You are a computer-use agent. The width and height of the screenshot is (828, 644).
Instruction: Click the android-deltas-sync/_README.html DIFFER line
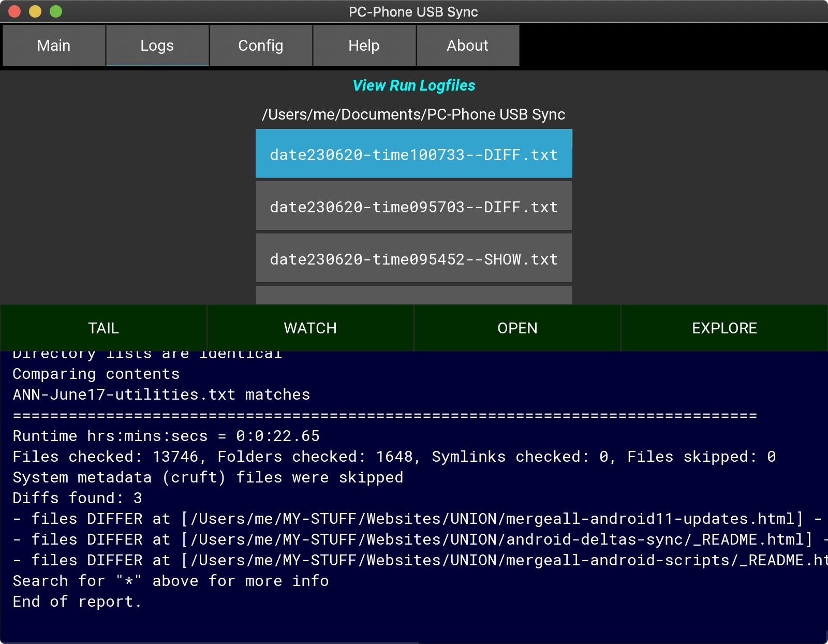click(x=420, y=540)
